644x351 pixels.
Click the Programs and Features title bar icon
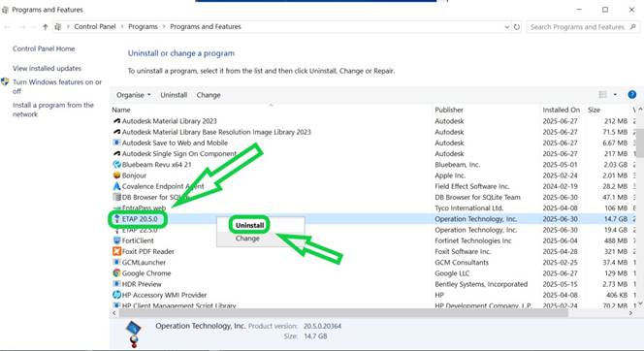(6, 10)
